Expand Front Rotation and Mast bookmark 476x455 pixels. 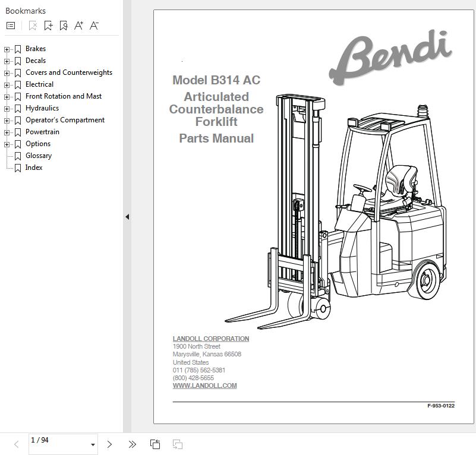tap(7, 97)
